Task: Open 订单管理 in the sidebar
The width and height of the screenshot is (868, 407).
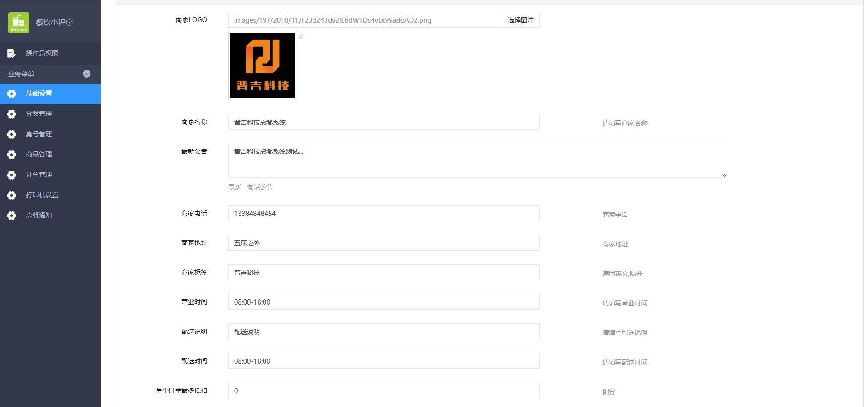Action: coord(50,175)
